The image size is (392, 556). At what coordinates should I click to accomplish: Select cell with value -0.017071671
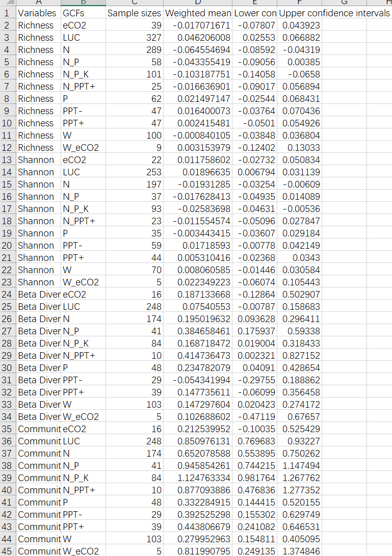click(x=198, y=25)
